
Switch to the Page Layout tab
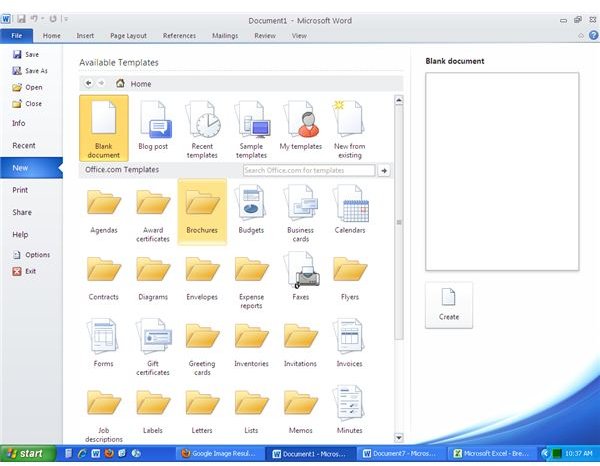129,36
